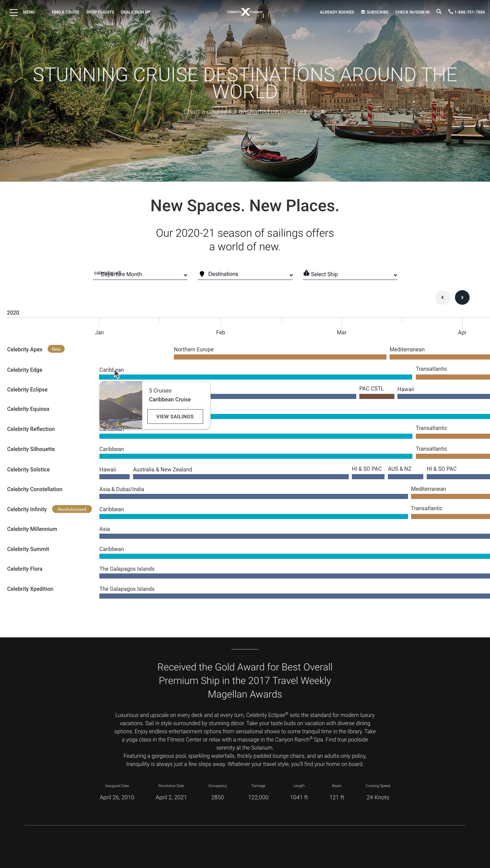Select Celebrity Equinox ship name
Image resolution: width=490 pixels, height=868 pixels.
click(28, 409)
